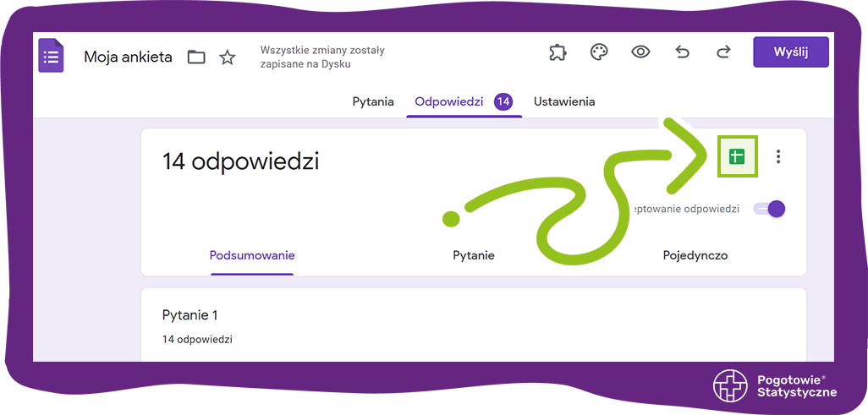Open the add-ons puzzle icon

click(x=557, y=52)
